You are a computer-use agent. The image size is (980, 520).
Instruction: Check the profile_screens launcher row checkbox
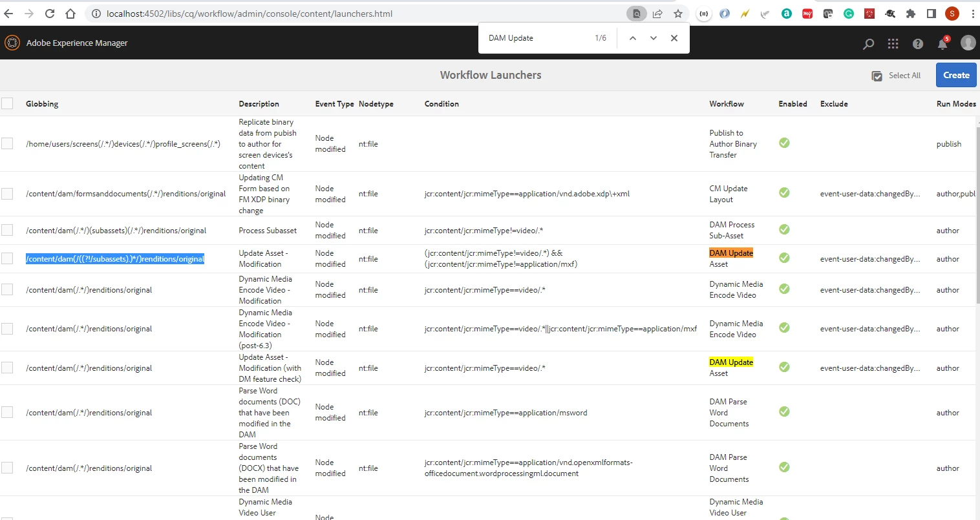7,143
